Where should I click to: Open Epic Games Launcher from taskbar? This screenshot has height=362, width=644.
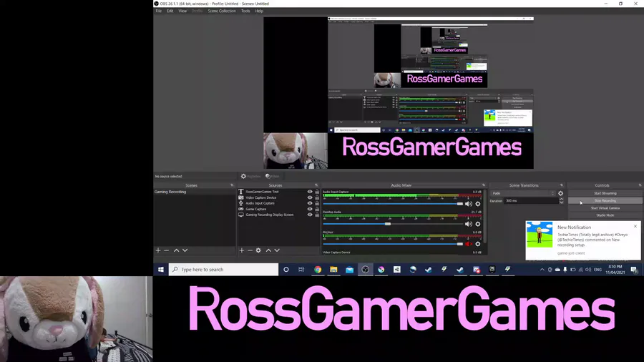492,270
